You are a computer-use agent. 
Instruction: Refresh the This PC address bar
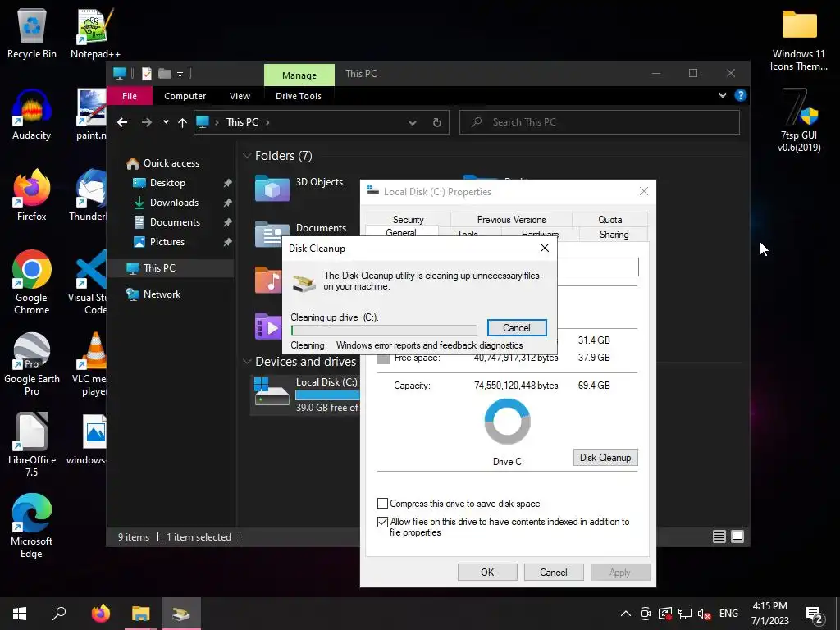point(437,123)
